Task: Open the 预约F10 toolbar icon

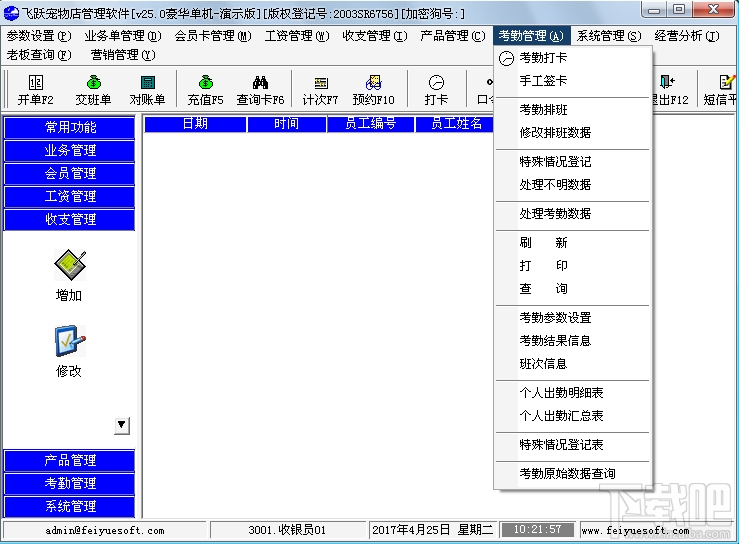Action: [x=374, y=90]
